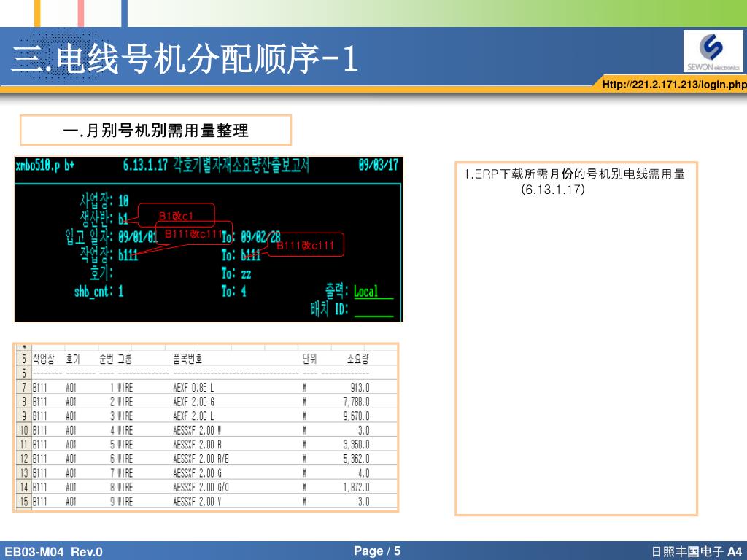Click cell AEXF 0.85 L

coord(193,388)
